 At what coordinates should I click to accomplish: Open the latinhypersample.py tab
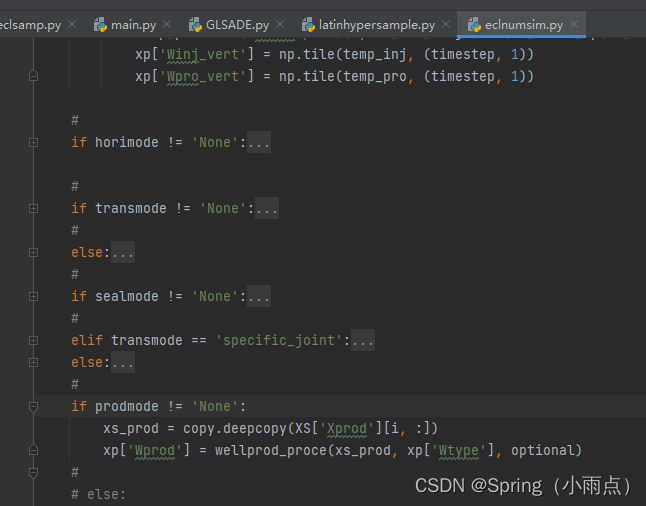point(376,25)
